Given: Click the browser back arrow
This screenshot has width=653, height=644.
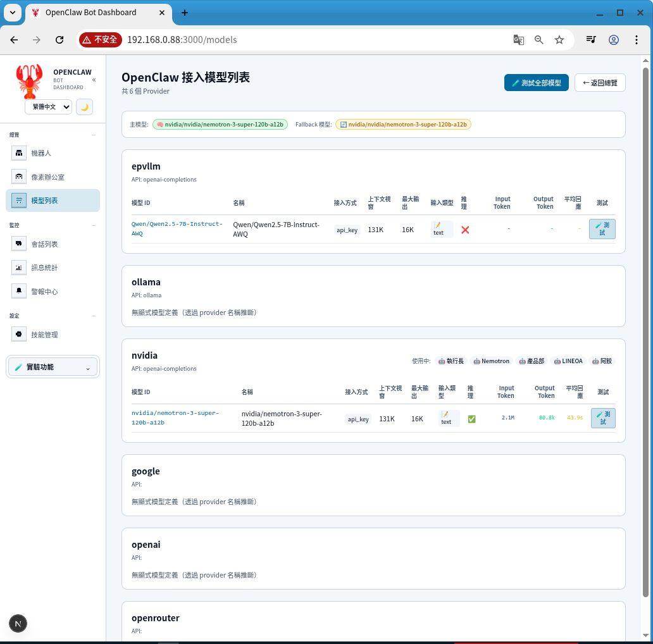Looking at the screenshot, I should (14, 40).
